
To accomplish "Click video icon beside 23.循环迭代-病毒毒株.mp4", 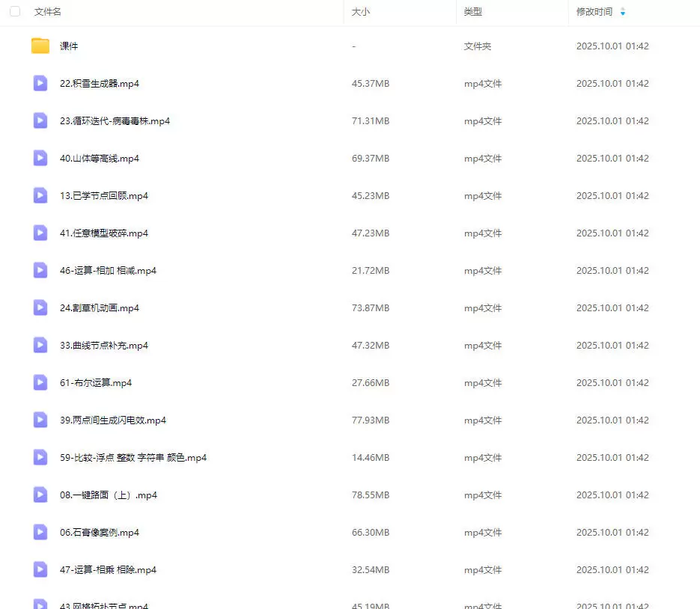I will coord(40,121).
